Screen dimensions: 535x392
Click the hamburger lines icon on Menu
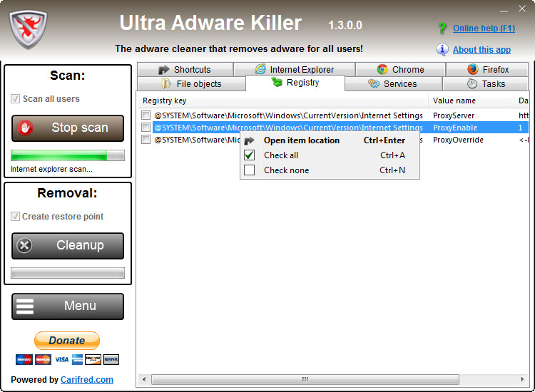click(x=25, y=306)
